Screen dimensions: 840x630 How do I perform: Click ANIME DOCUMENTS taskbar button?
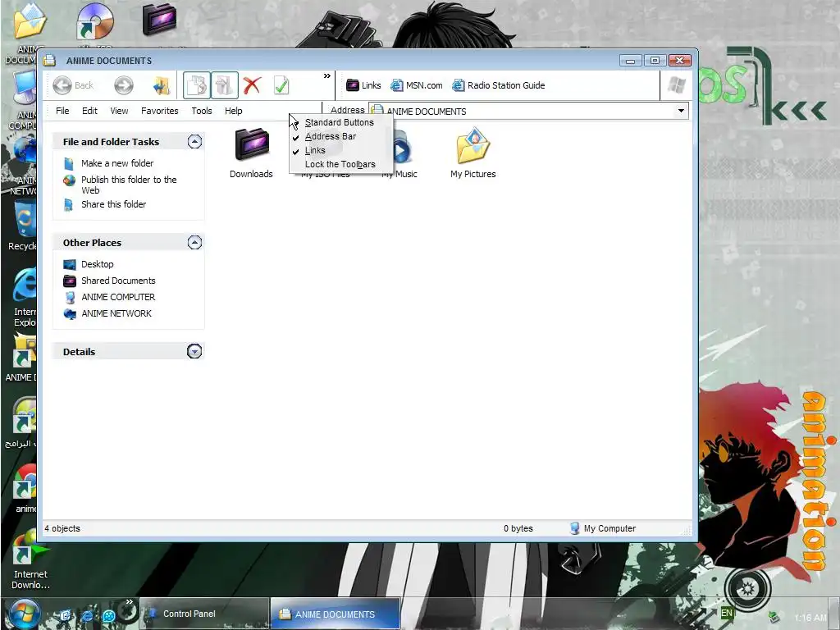[x=336, y=614]
